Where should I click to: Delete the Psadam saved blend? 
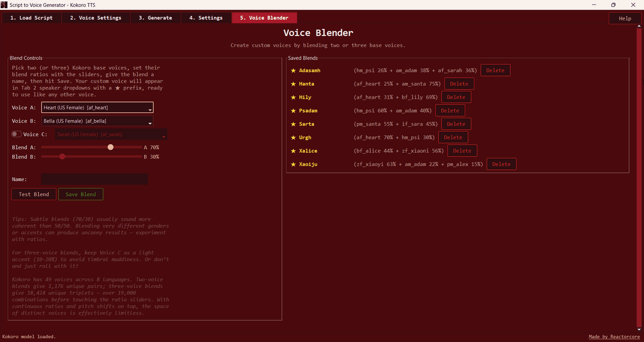[450, 110]
